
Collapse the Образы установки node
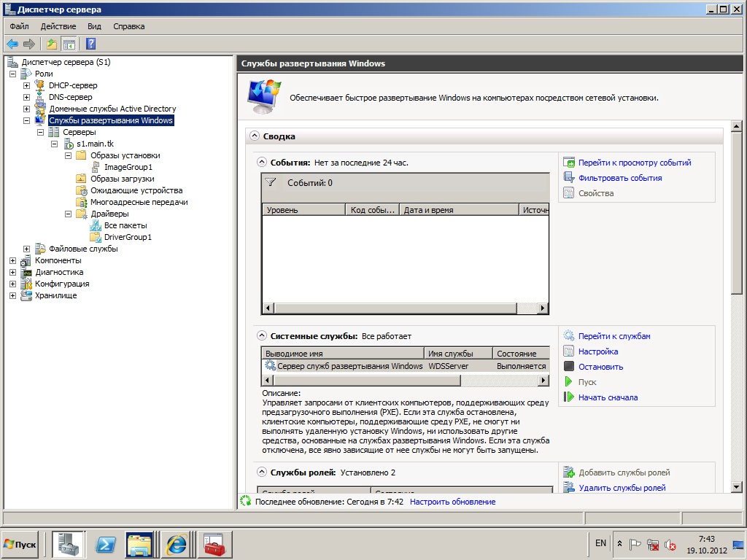[x=68, y=156]
